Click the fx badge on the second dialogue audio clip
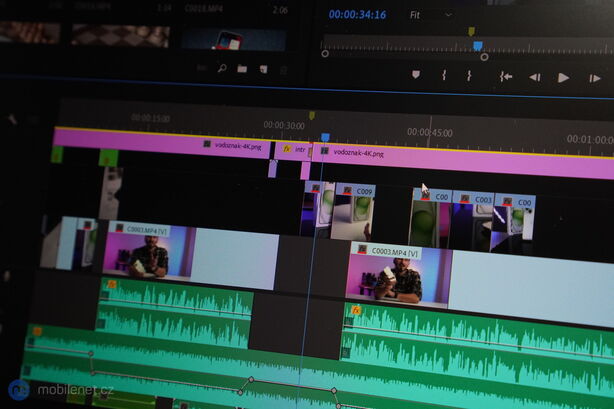 pos(356,311)
